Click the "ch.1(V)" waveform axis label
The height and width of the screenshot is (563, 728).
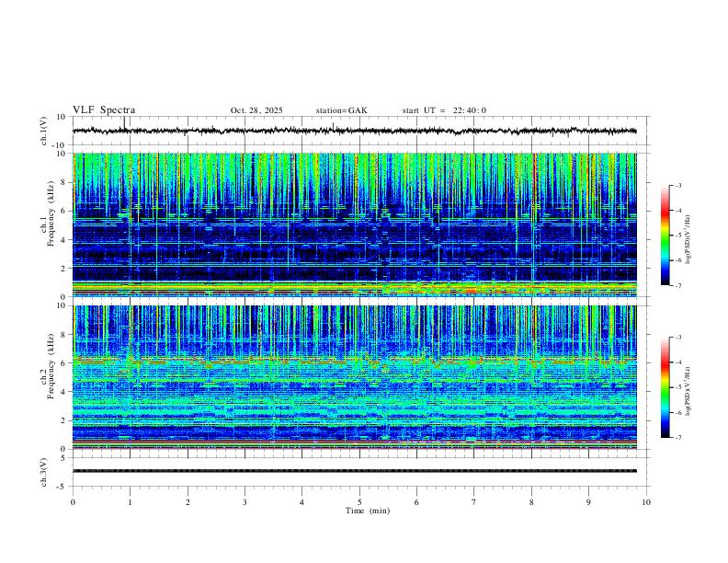tap(44, 131)
